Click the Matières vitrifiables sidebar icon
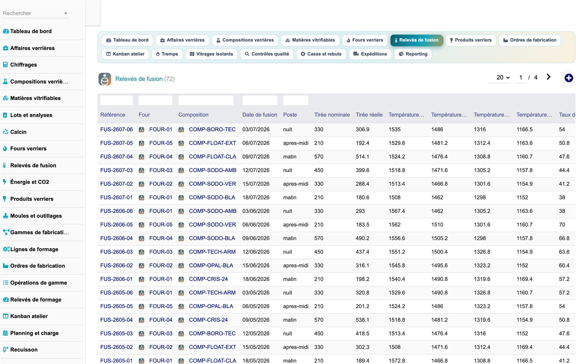 pyautogui.click(x=6, y=98)
